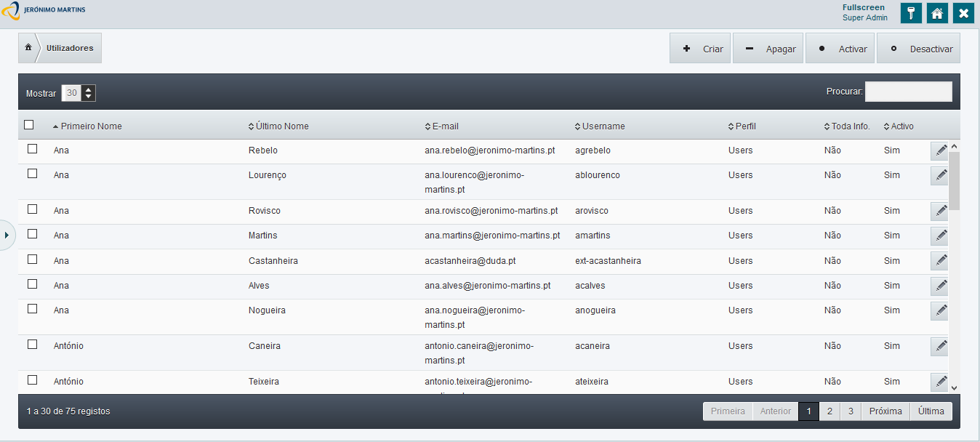Click last name Rovisco cell

265,211
